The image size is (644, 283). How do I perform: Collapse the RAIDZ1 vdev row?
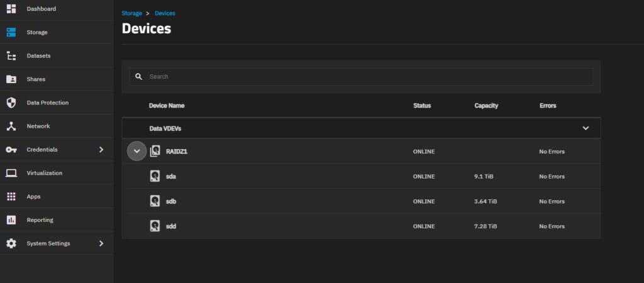click(x=136, y=151)
